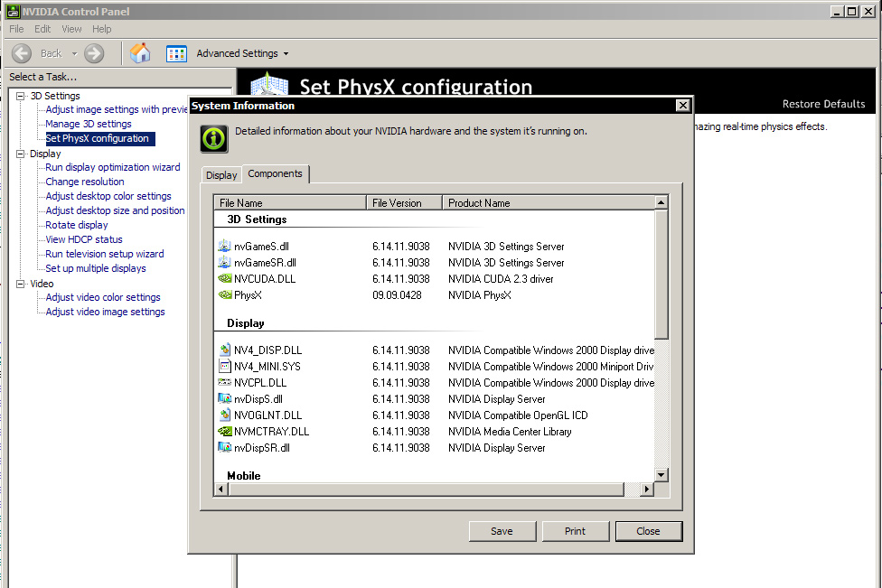Sort by File Version column header

click(405, 203)
